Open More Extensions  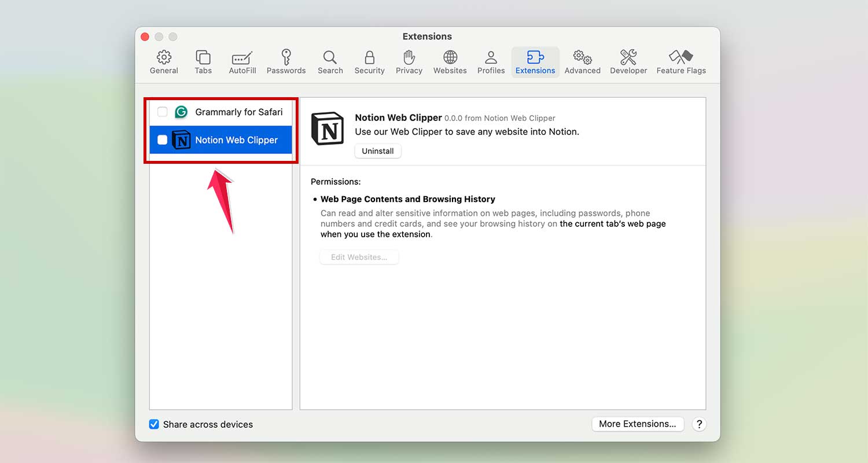[638, 424]
